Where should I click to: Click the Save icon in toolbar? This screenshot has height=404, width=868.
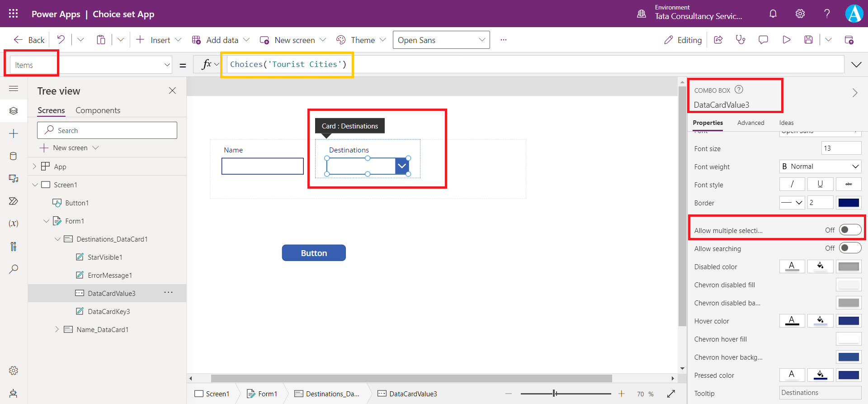[x=808, y=40]
